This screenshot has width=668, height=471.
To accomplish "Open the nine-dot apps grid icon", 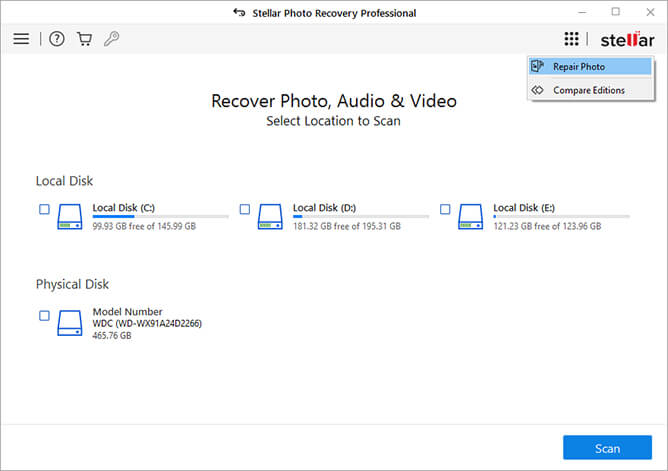I will coord(571,39).
